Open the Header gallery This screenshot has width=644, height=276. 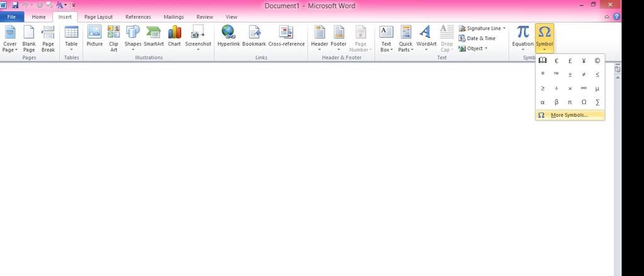coord(319,39)
